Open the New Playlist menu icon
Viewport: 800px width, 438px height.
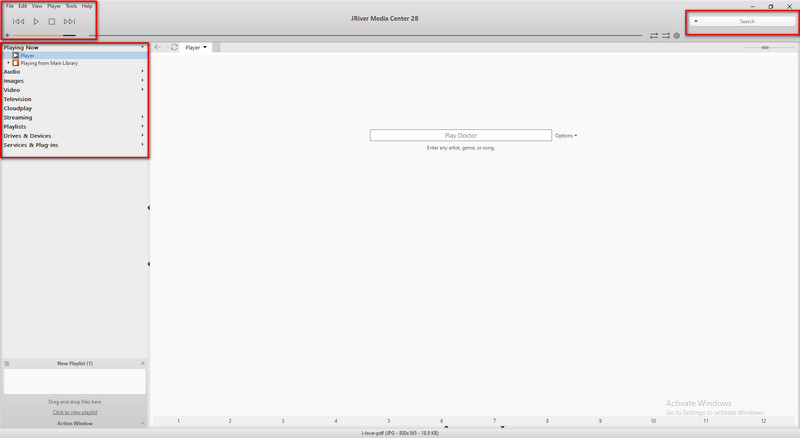(x=7, y=363)
